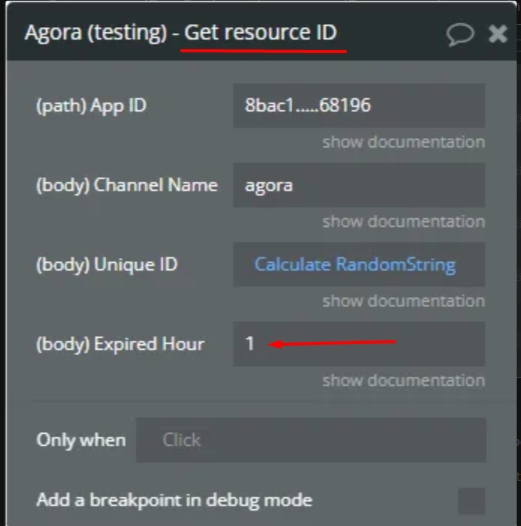Show documentation for Expired Hour

point(404,381)
